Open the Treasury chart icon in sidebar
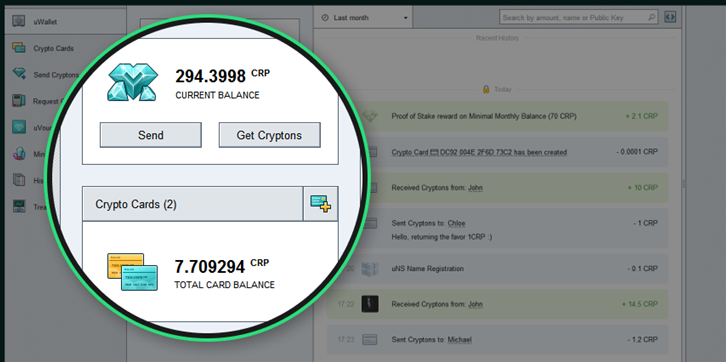The height and width of the screenshot is (362, 726). click(19, 206)
